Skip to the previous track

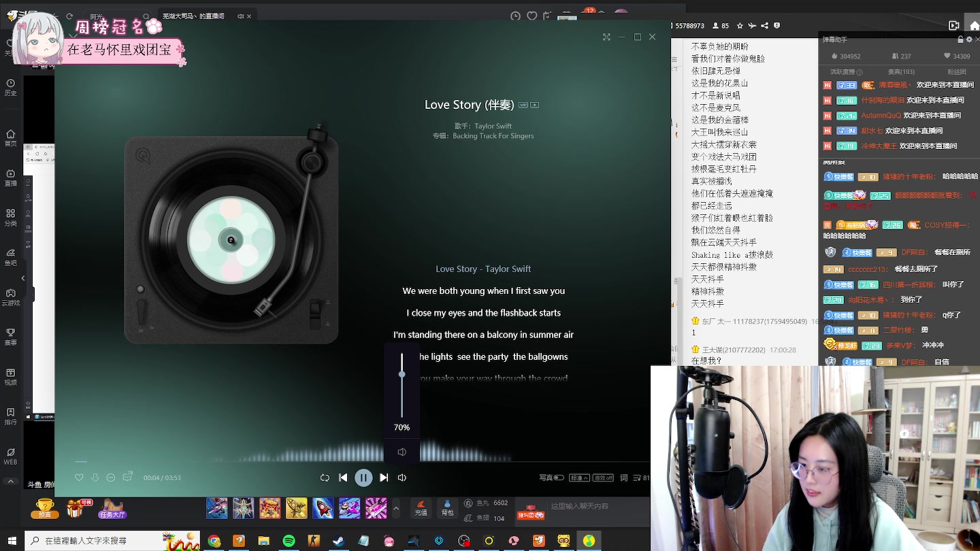(x=343, y=478)
